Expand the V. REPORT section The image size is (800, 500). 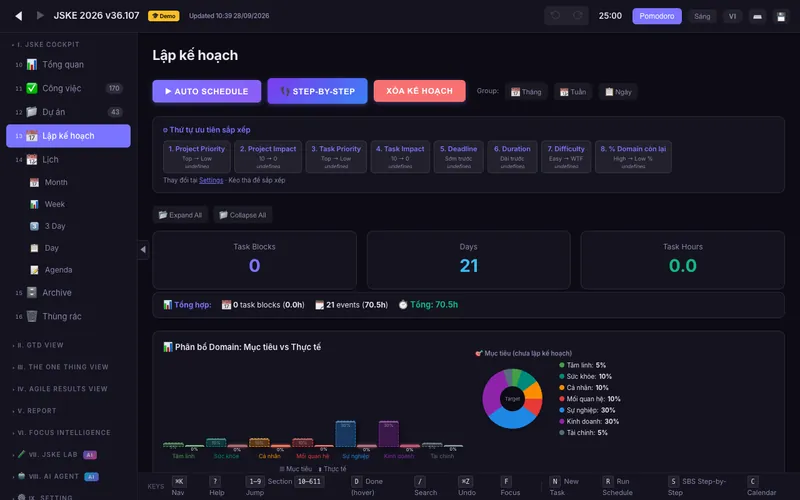(36, 411)
